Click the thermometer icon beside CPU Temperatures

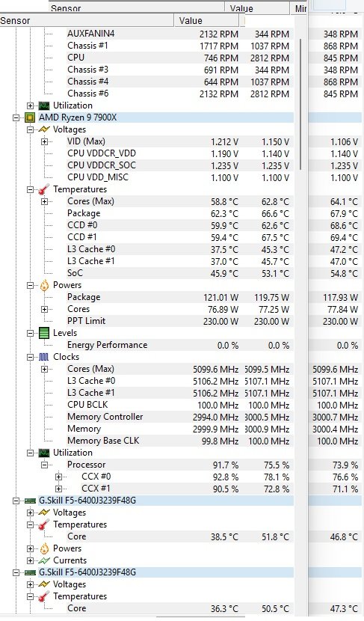tap(44, 189)
